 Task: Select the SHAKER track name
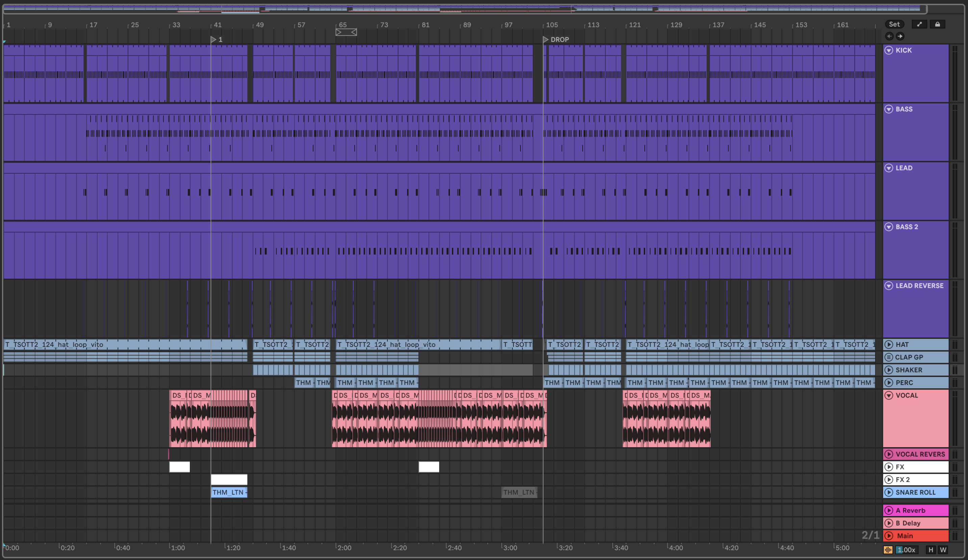point(909,370)
